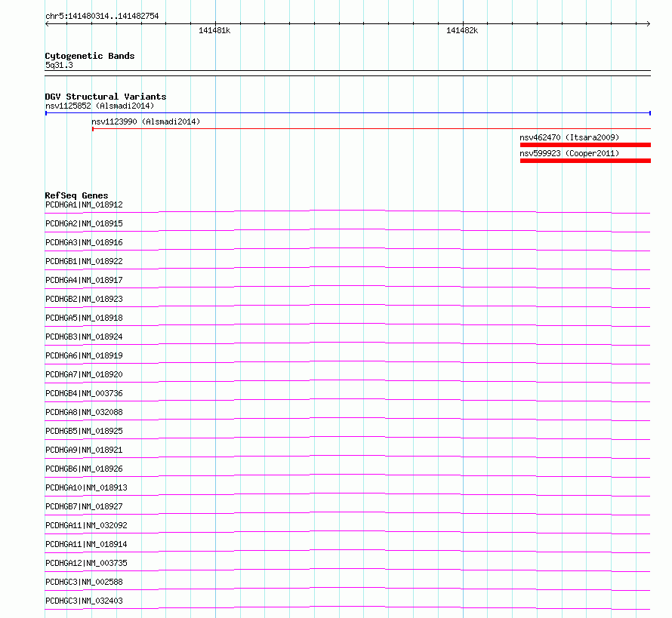Click the RefSeq Genes track title
This screenshot has width=672, height=618.
[x=77, y=195]
